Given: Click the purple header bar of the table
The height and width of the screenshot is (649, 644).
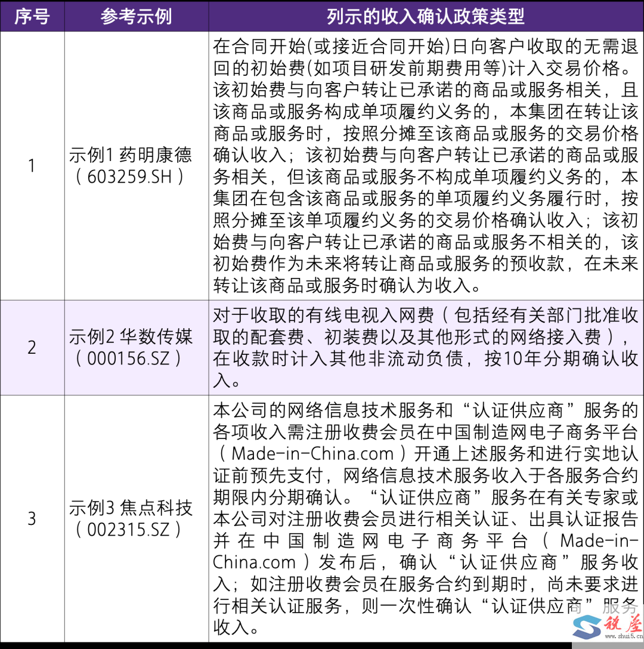Looking at the screenshot, I should (x=322, y=16).
